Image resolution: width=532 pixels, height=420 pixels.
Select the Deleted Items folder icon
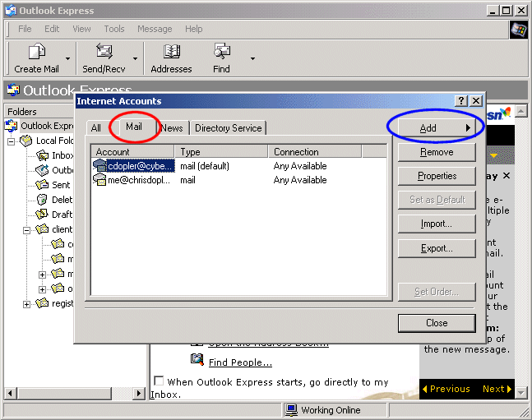(42, 200)
